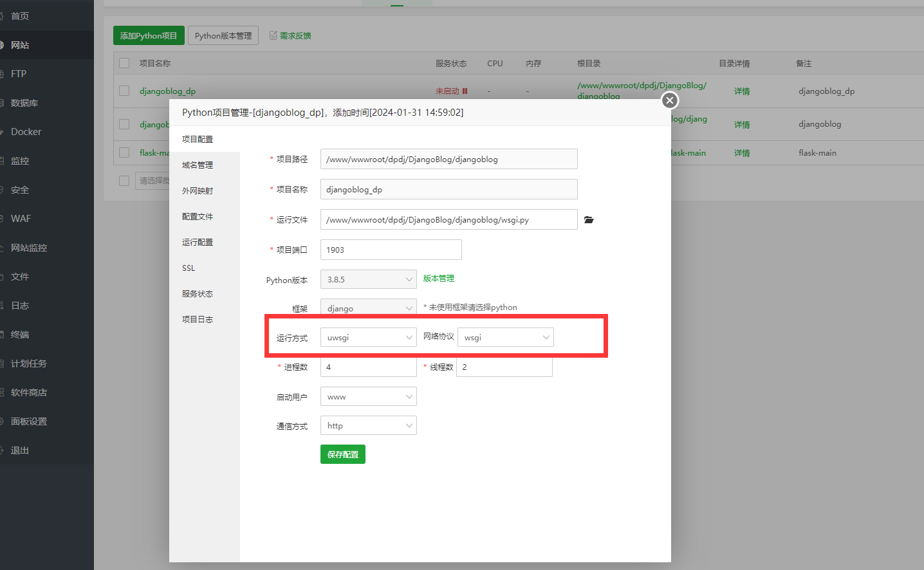The height and width of the screenshot is (570, 924).
Task: Open Python版本管理 button
Action: [x=223, y=35]
